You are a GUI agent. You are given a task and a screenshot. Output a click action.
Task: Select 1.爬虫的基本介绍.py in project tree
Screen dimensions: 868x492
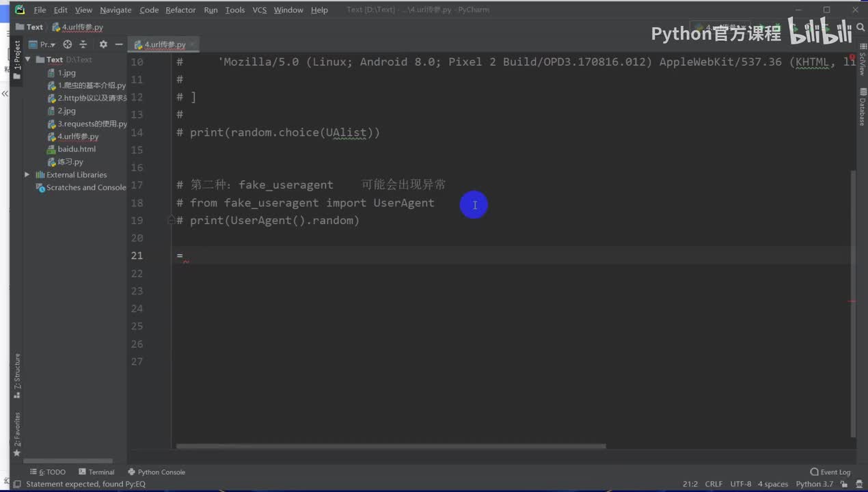pyautogui.click(x=86, y=85)
